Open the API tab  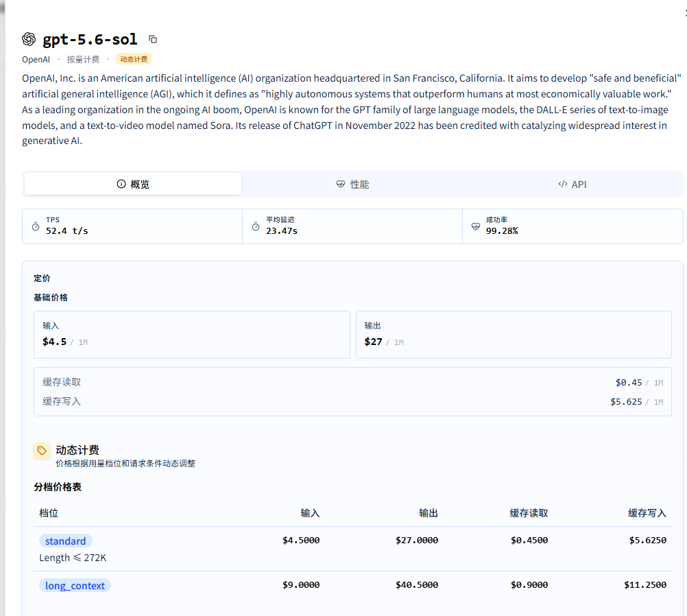pos(572,184)
